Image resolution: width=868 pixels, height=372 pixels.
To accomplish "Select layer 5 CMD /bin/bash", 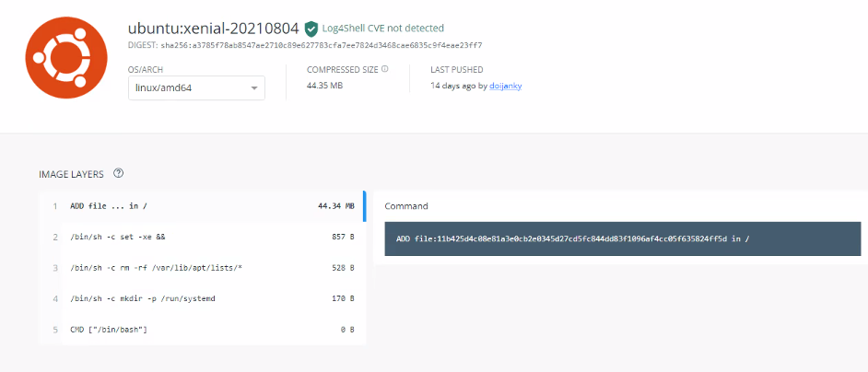I will point(202,330).
